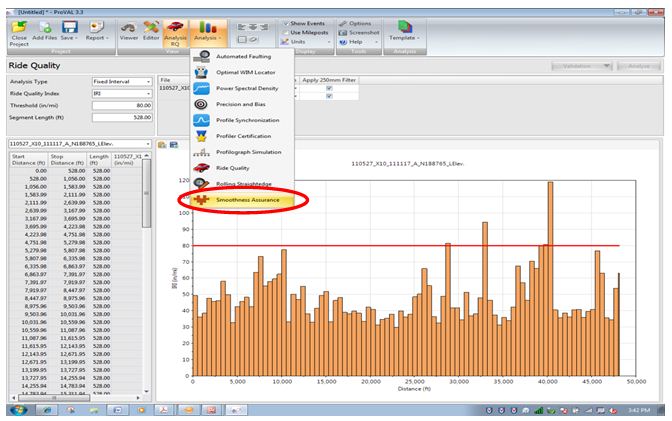Expand the Help dropdown arrow

click(376, 42)
